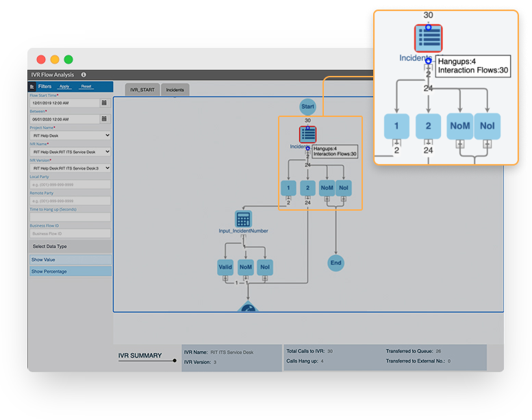Click the transfer triangle node at bottom
The width and height of the screenshot is (532, 420).
248,306
